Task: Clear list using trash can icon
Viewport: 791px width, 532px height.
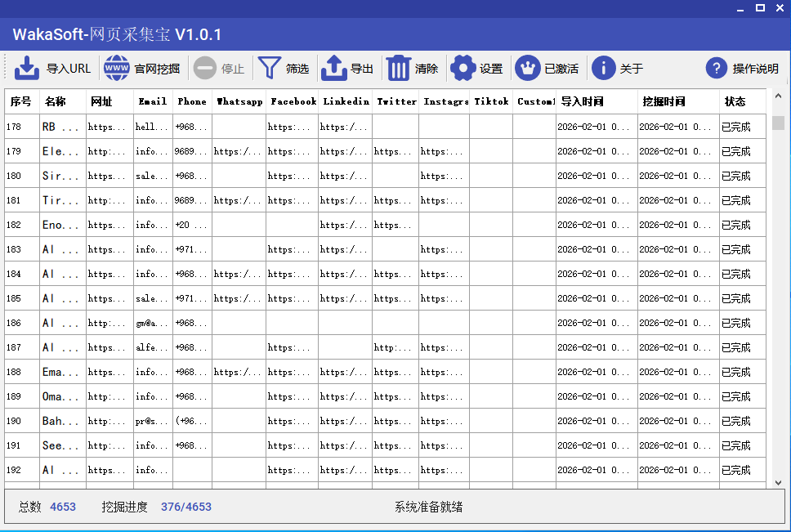Action: tap(398, 69)
